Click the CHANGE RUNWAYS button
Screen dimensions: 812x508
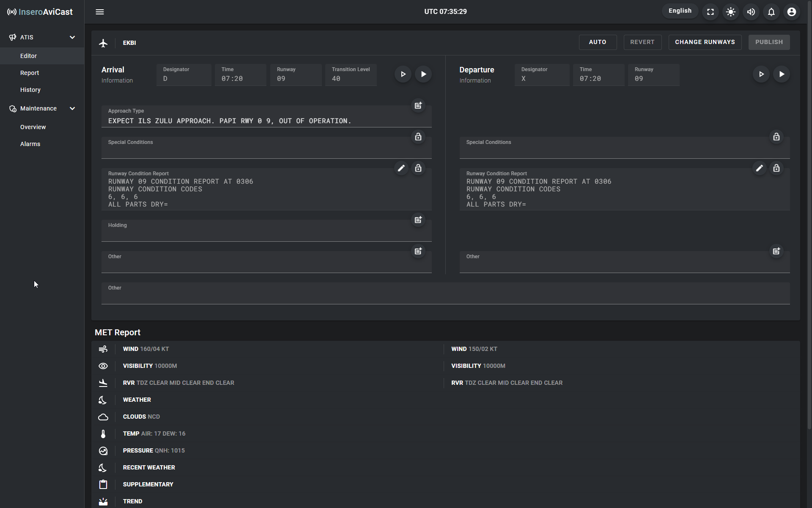(x=705, y=42)
